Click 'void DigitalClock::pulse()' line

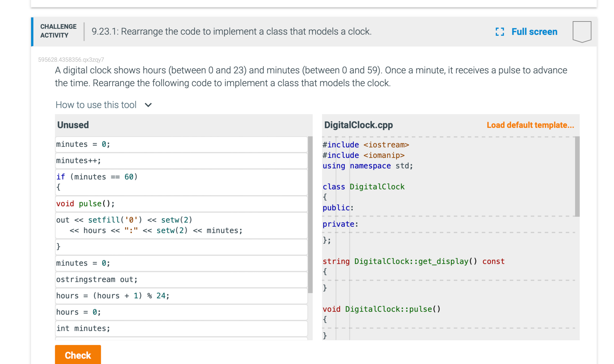click(x=381, y=309)
